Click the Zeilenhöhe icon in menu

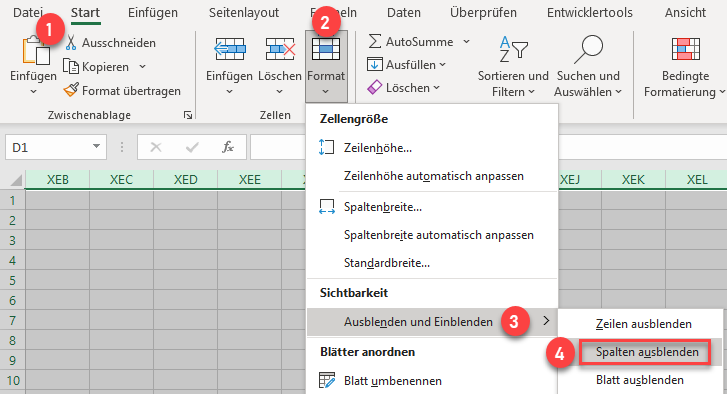click(326, 147)
